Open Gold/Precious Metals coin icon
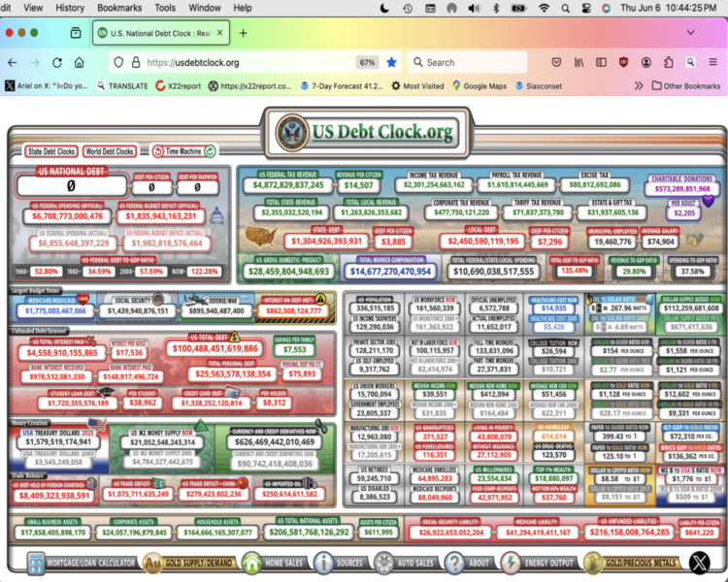This screenshot has width=728, height=582. coord(593,564)
